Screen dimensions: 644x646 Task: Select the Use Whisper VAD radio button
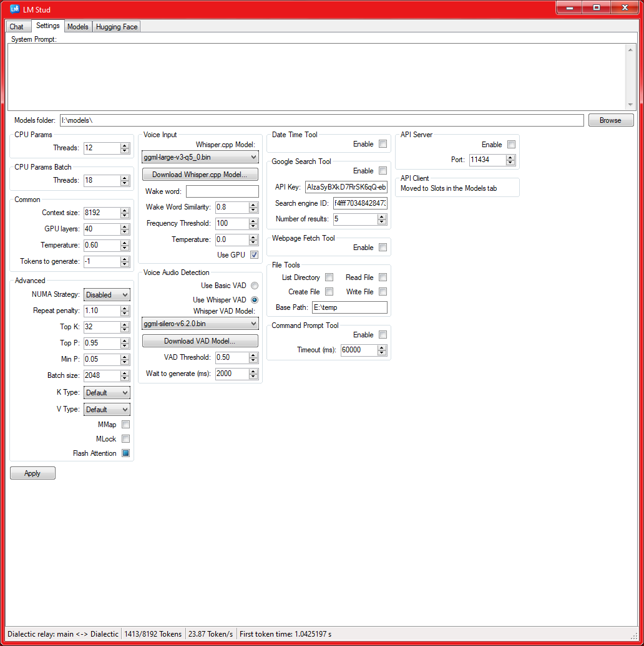255,300
